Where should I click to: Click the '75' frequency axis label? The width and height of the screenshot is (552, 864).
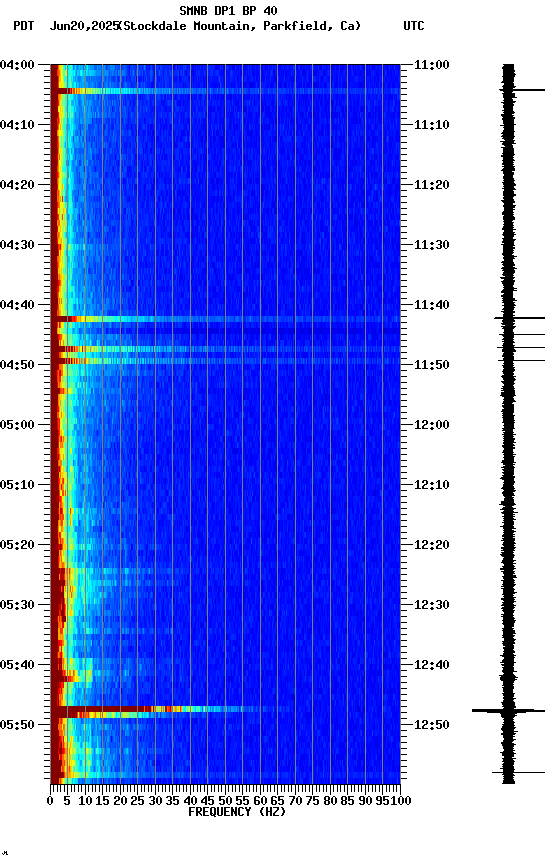click(312, 802)
